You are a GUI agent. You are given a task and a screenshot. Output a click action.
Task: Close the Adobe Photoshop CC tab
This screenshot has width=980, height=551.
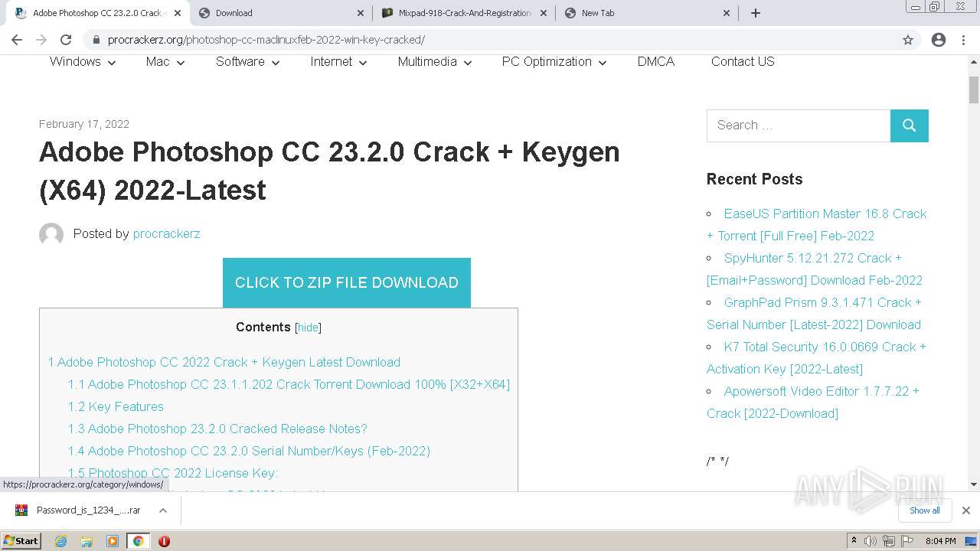pyautogui.click(x=179, y=13)
